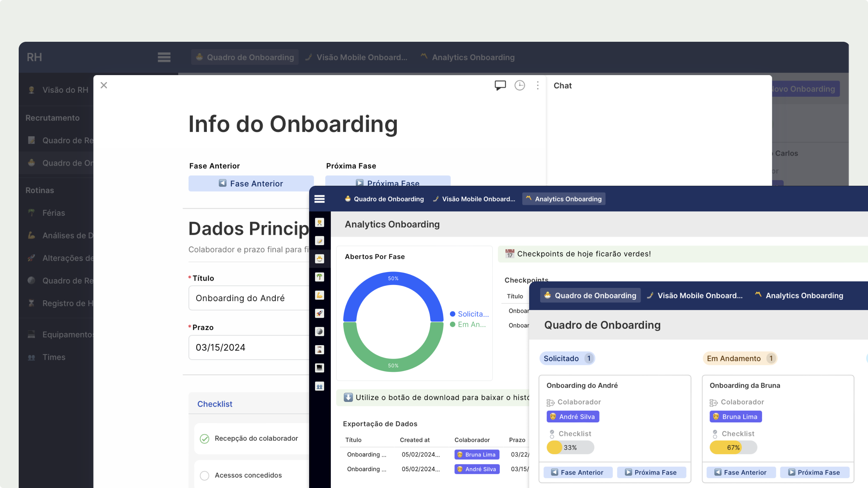The width and height of the screenshot is (868, 488).
Task: Click the hatching chick icon in collapsed sidebar
Action: pyautogui.click(x=319, y=259)
